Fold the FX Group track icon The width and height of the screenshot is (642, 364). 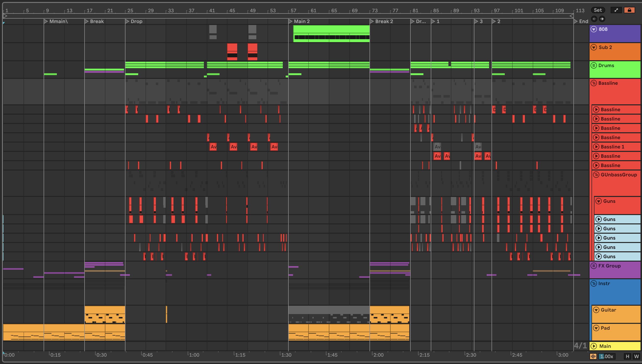pos(593,266)
